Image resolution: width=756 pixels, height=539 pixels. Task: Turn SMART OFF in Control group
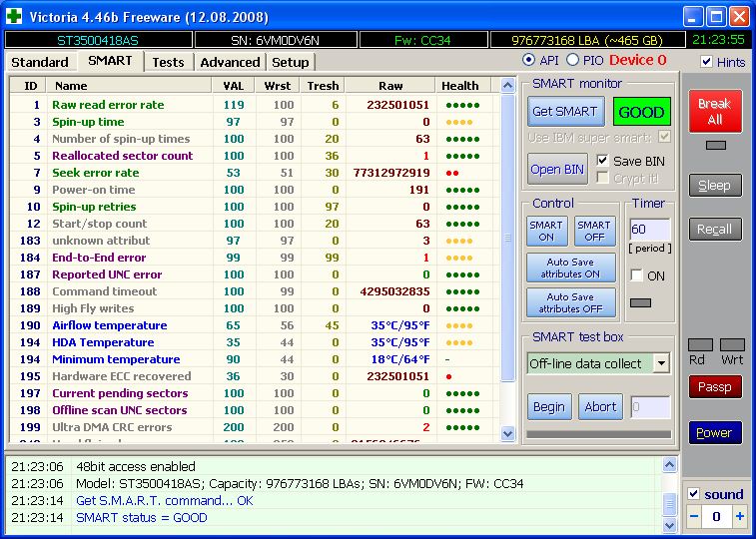click(x=593, y=231)
